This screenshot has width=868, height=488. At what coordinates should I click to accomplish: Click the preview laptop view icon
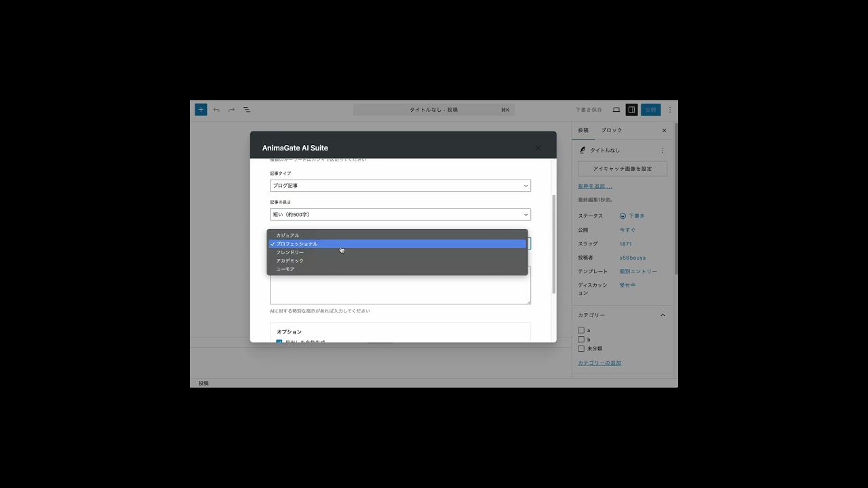tap(616, 110)
